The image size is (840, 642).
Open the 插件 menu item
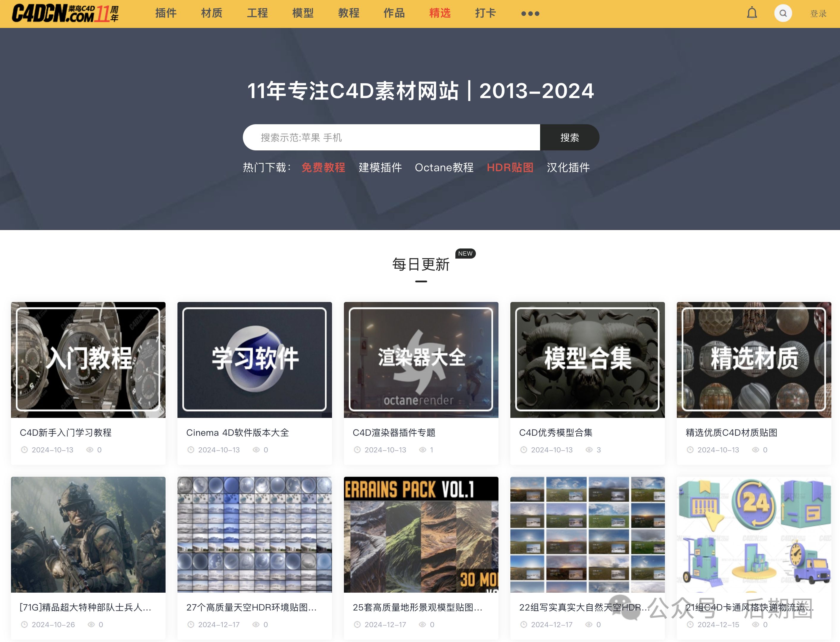[166, 13]
